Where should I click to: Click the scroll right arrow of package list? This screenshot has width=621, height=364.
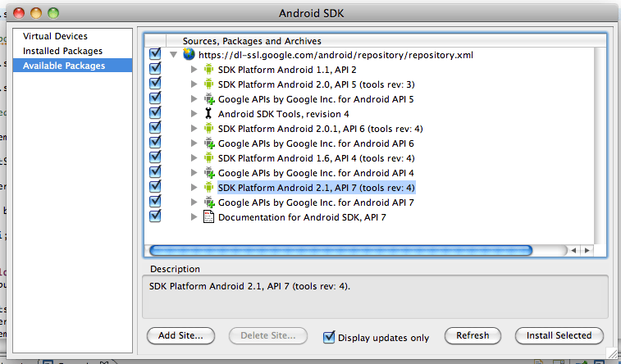[x=587, y=250]
